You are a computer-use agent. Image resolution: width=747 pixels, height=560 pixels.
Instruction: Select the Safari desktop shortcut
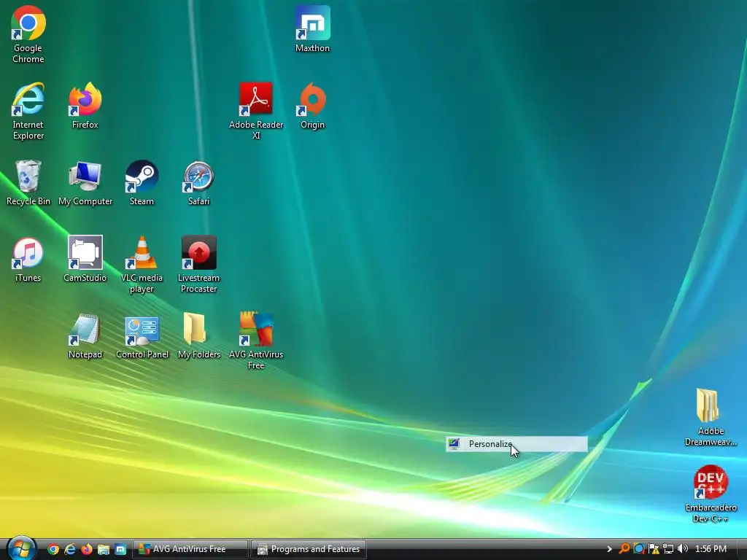198,183
